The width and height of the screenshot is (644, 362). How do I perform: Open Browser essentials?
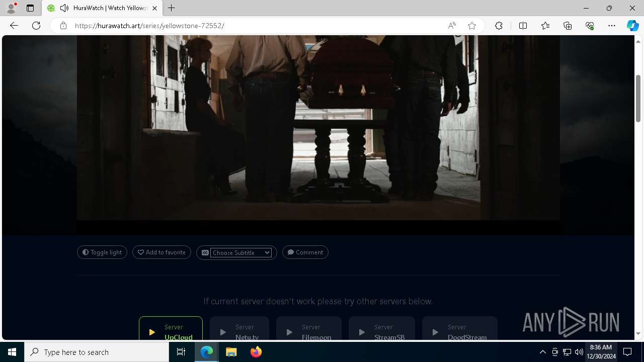coord(590,26)
